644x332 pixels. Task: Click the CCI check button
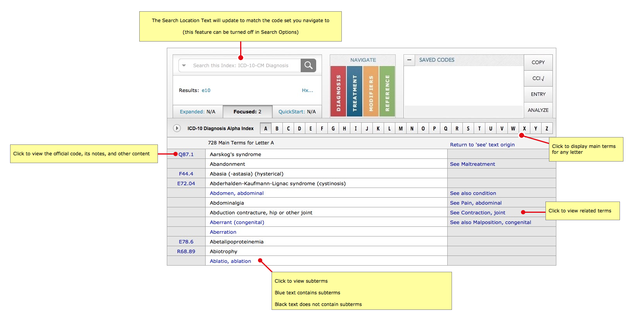click(x=538, y=78)
